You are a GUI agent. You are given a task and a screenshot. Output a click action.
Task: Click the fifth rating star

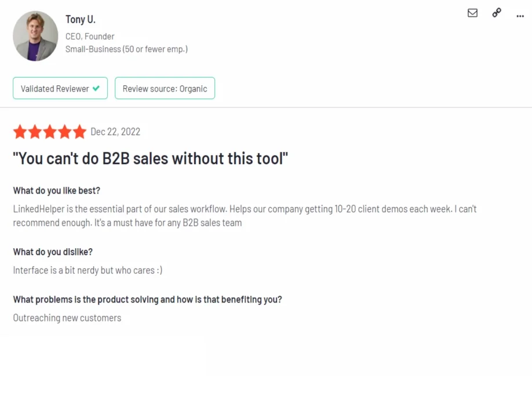[79, 132]
